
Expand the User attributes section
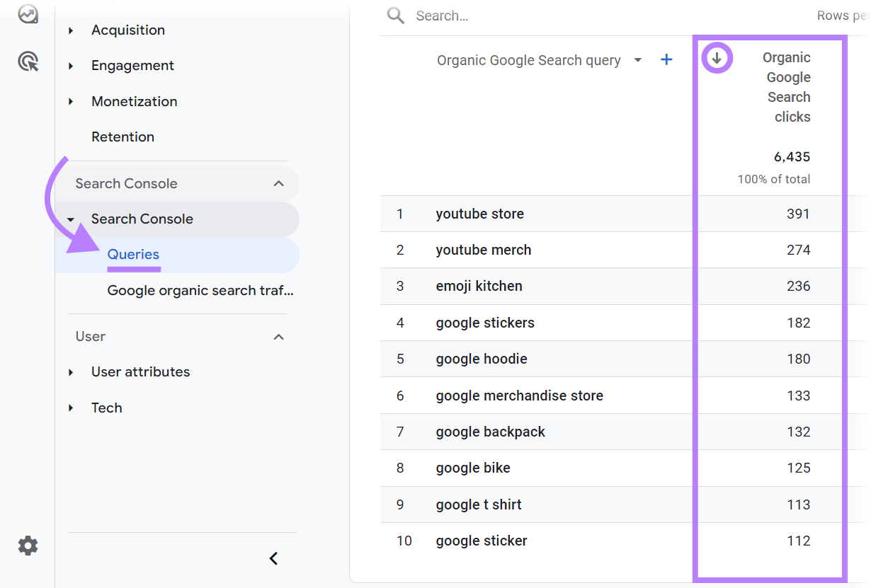[71, 372]
